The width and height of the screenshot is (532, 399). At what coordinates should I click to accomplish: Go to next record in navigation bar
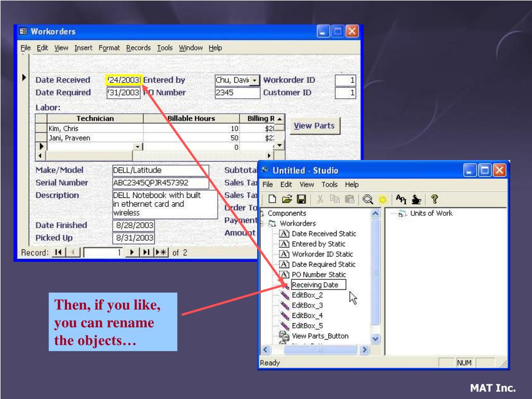click(x=132, y=252)
